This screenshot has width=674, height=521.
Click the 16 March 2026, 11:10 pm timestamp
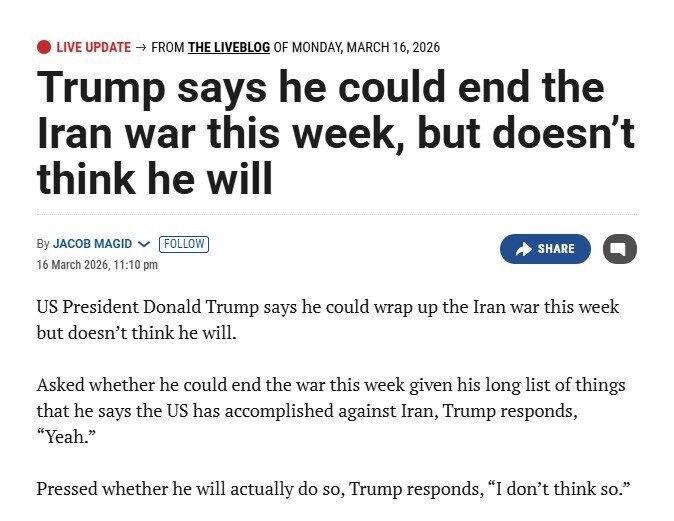[x=97, y=264]
